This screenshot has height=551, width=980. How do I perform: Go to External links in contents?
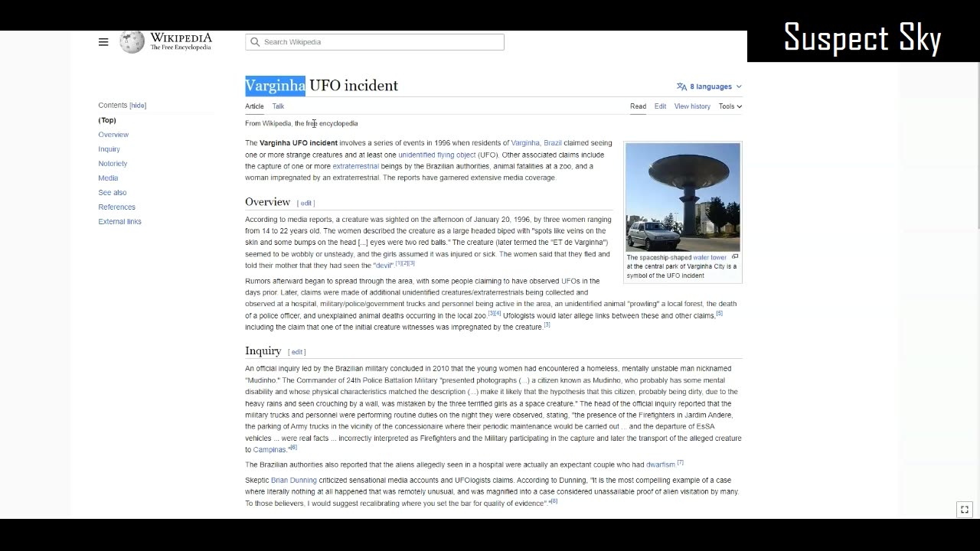pyautogui.click(x=119, y=222)
